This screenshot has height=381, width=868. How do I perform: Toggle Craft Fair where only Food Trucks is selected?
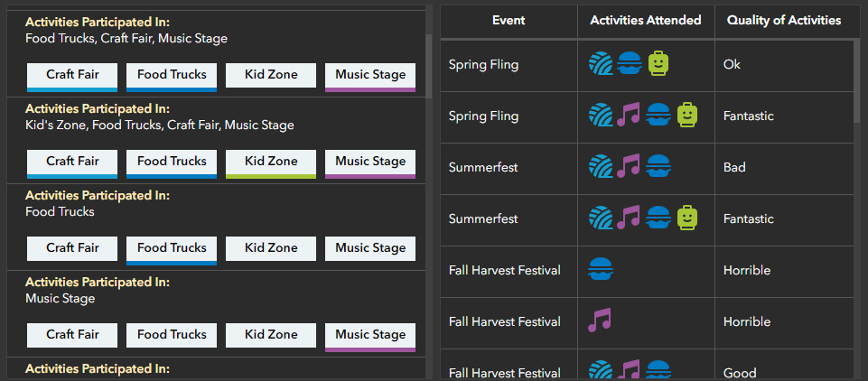[72, 248]
